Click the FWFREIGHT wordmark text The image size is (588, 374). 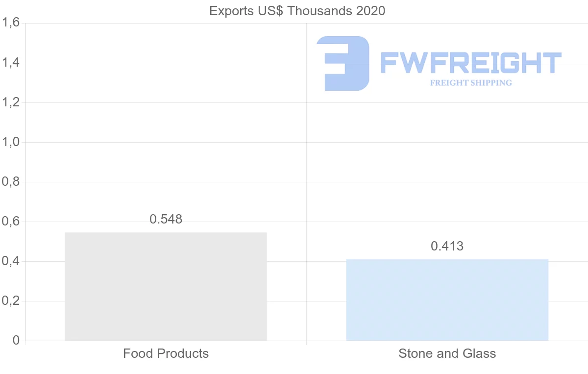(470, 63)
